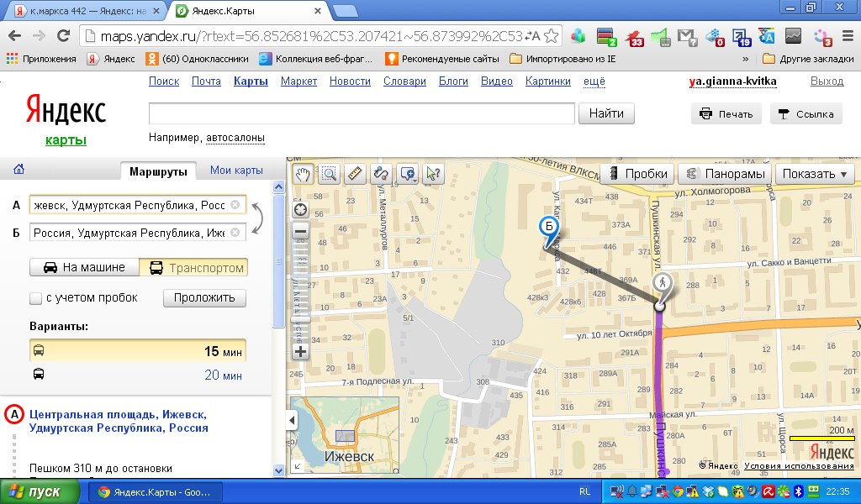Bookmark this page with the star icon
This screenshot has width=861, height=504.
552,36
